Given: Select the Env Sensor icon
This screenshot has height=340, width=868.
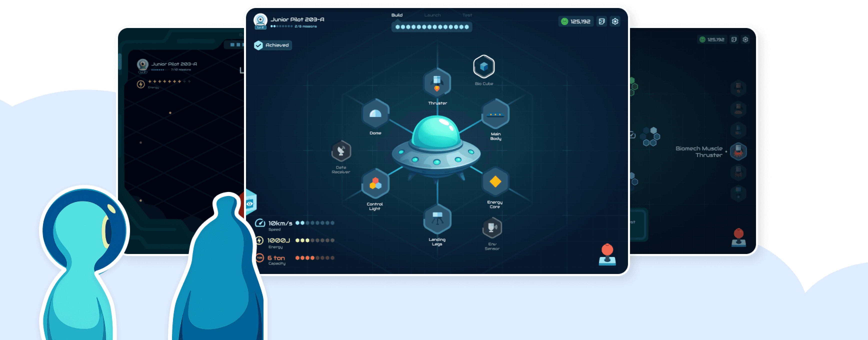Looking at the screenshot, I should pyautogui.click(x=492, y=228).
